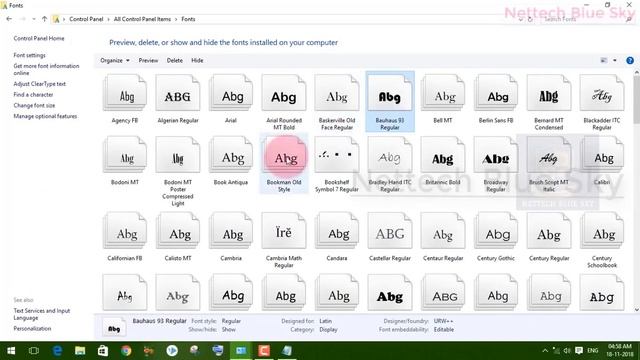Select the Blackadder ITC Regular font
Screen dimensions: 640x360
pos(602,93)
